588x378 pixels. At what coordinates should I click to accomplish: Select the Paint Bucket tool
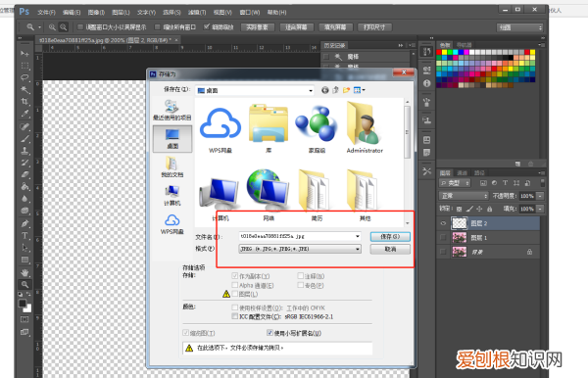pyautogui.click(x=24, y=187)
